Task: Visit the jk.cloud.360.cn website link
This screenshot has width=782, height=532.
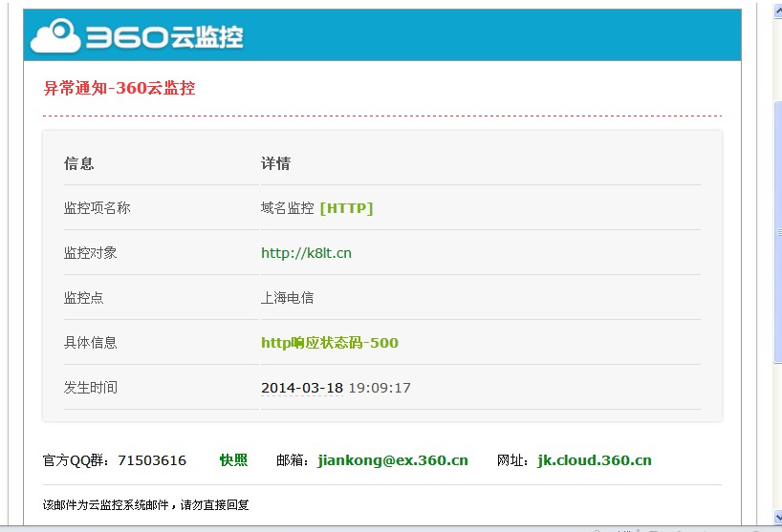Action: pos(595,460)
